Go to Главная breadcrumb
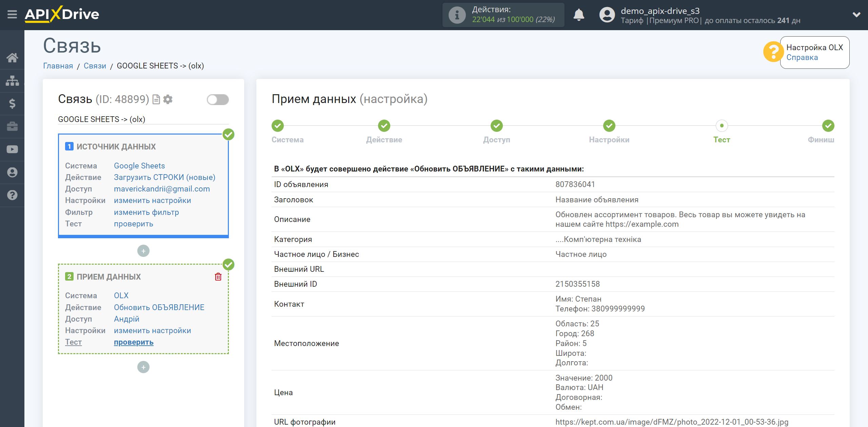Viewport: 868px width, 427px height. pyautogui.click(x=58, y=66)
